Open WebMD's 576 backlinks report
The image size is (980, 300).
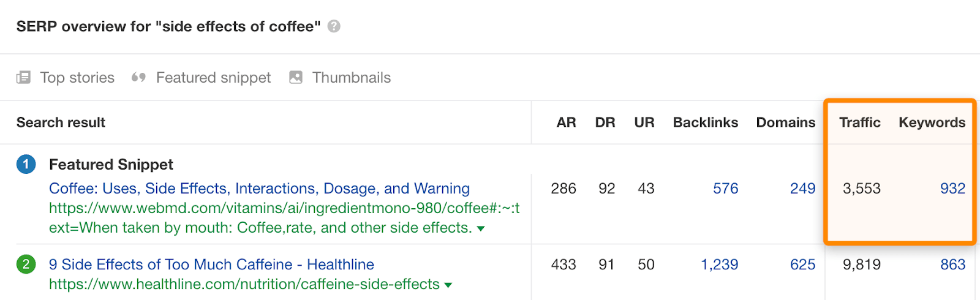click(x=725, y=189)
